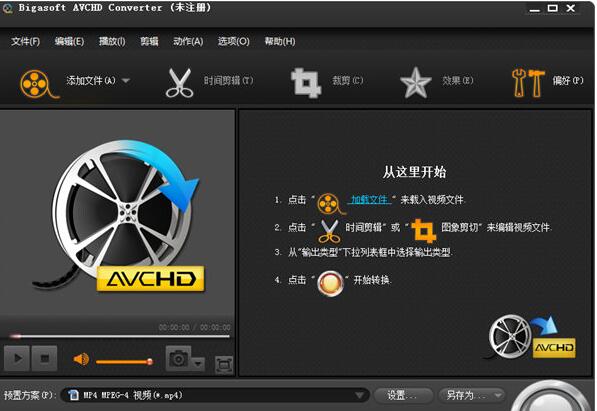The width and height of the screenshot is (597, 411).
Task: Click the 设置... button
Action: click(403, 395)
